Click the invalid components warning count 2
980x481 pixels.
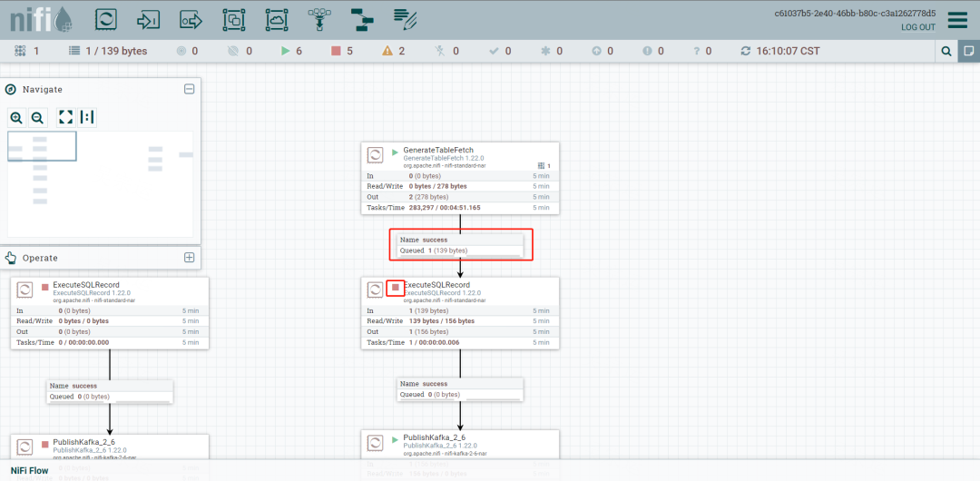coord(401,51)
